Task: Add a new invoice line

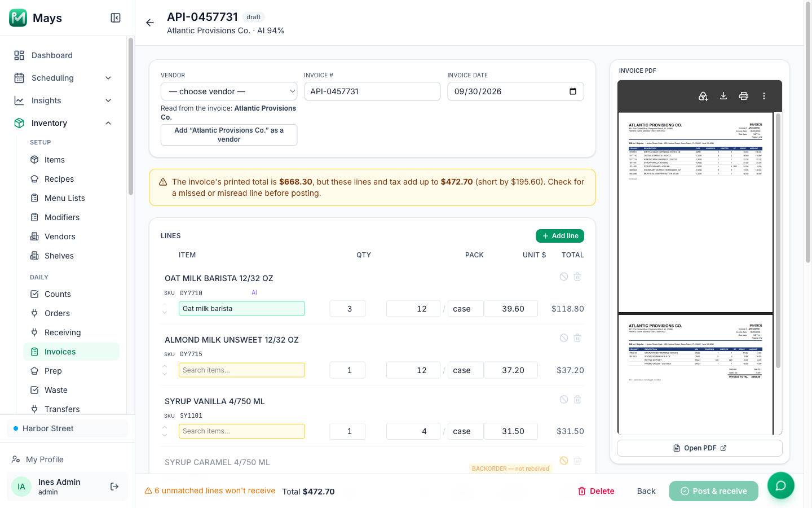Action: click(560, 236)
